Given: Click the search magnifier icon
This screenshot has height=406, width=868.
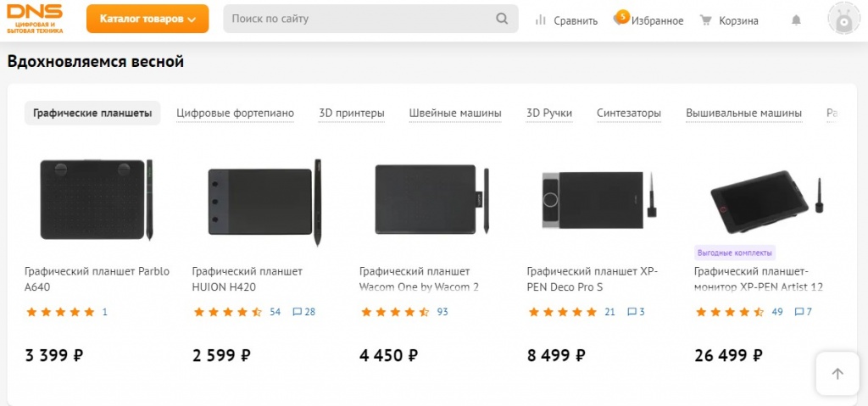Looking at the screenshot, I should (502, 19).
